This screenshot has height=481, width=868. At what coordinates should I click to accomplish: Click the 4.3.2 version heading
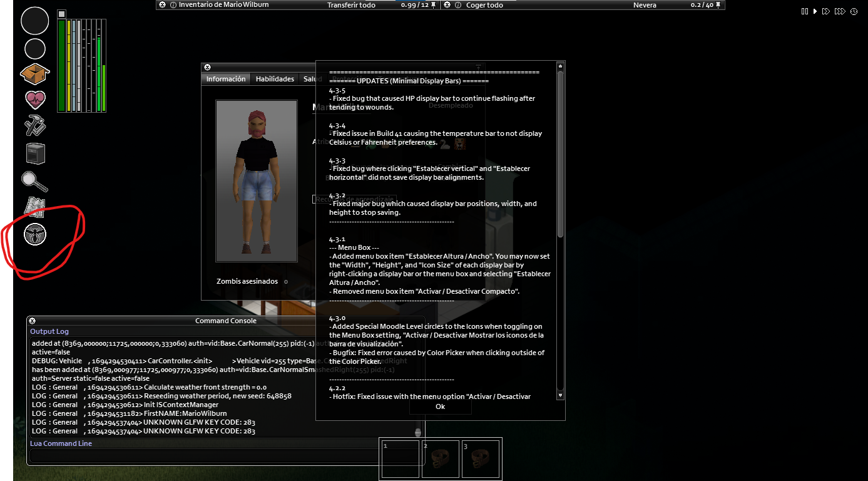pos(337,196)
